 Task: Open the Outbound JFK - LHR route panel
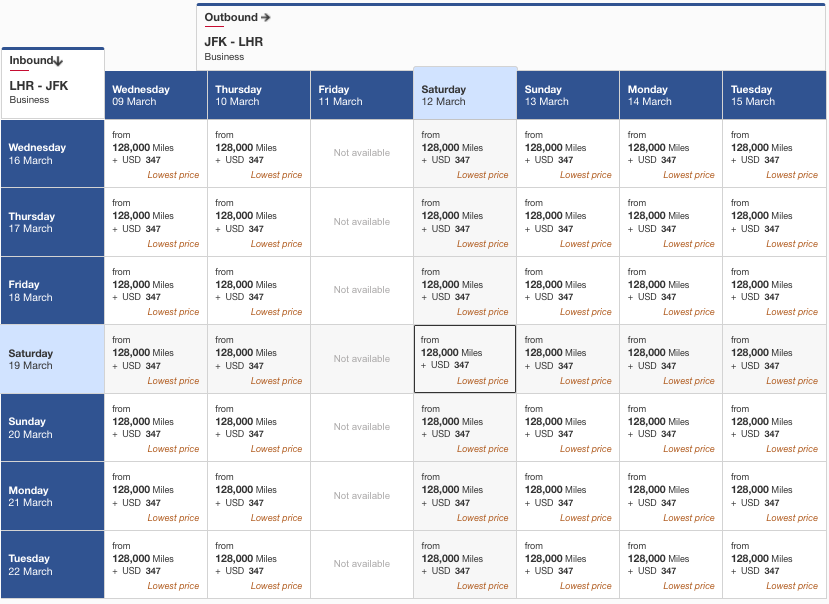[x=234, y=42]
